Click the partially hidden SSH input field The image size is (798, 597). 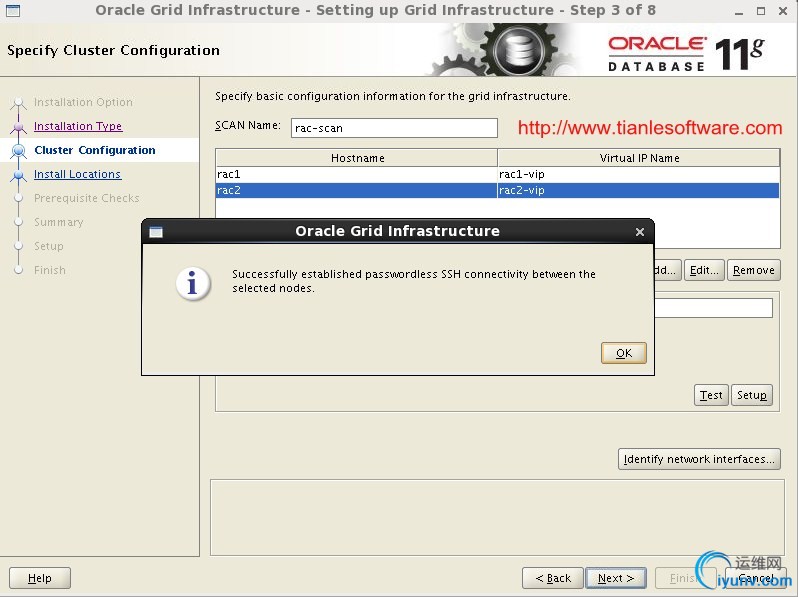click(x=714, y=308)
